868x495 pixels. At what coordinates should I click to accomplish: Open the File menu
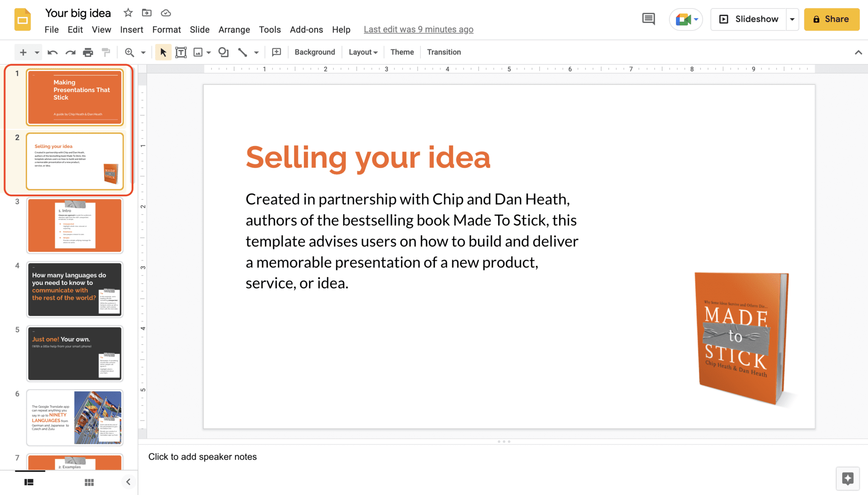[52, 30]
